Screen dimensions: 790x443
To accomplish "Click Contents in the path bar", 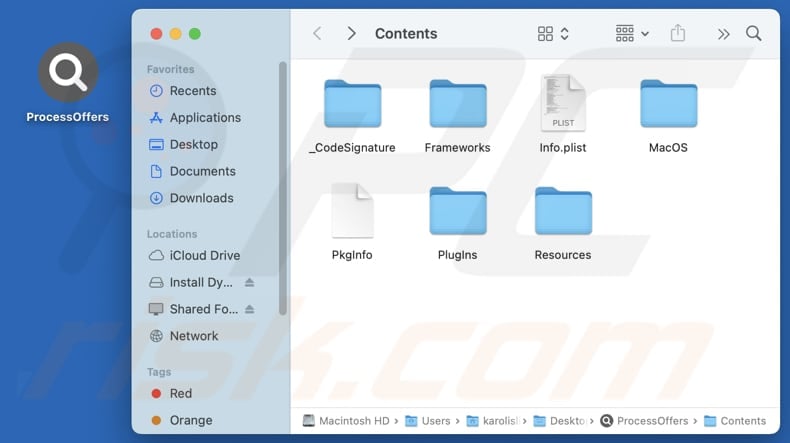I will pyautogui.click(x=735, y=421).
